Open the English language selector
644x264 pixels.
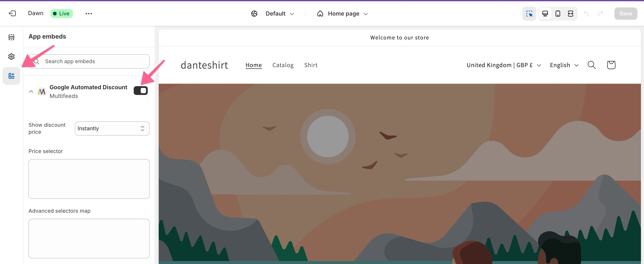pos(564,65)
